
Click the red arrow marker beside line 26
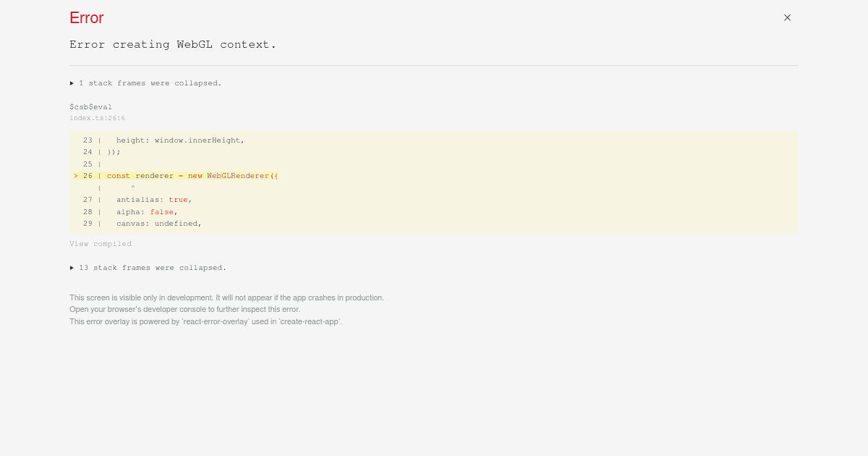point(76,176)
